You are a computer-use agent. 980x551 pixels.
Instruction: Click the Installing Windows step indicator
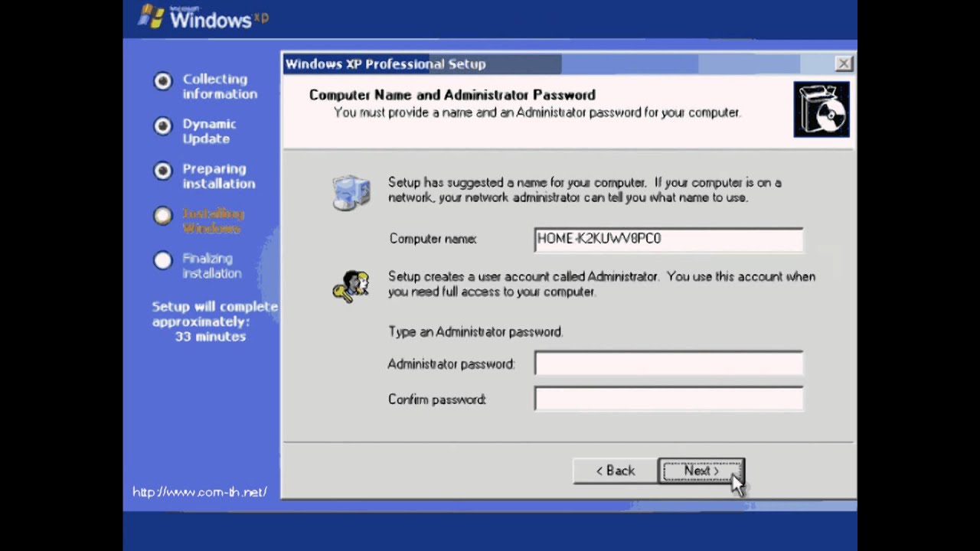point(162,216)
